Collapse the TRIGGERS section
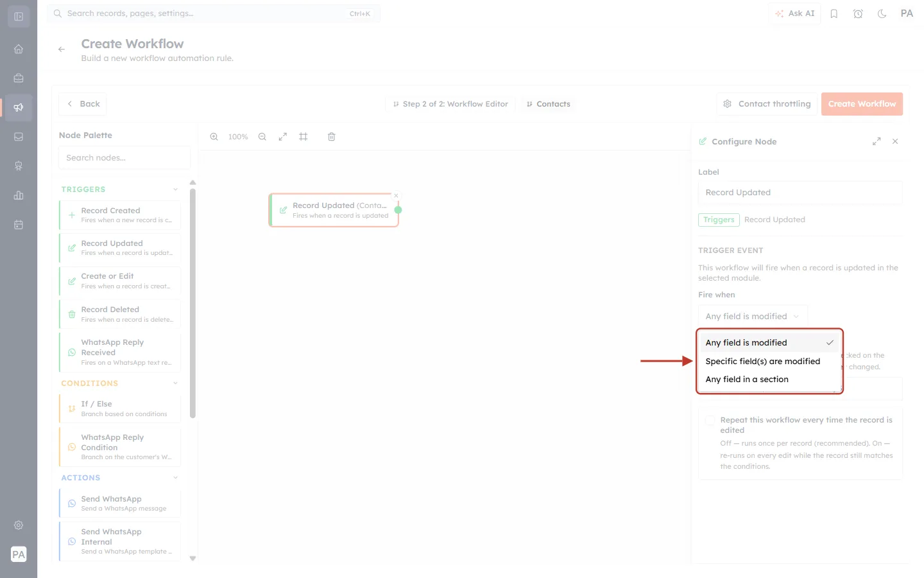The height and width of the screenshot is (578, 924). [x=175, y=189]
